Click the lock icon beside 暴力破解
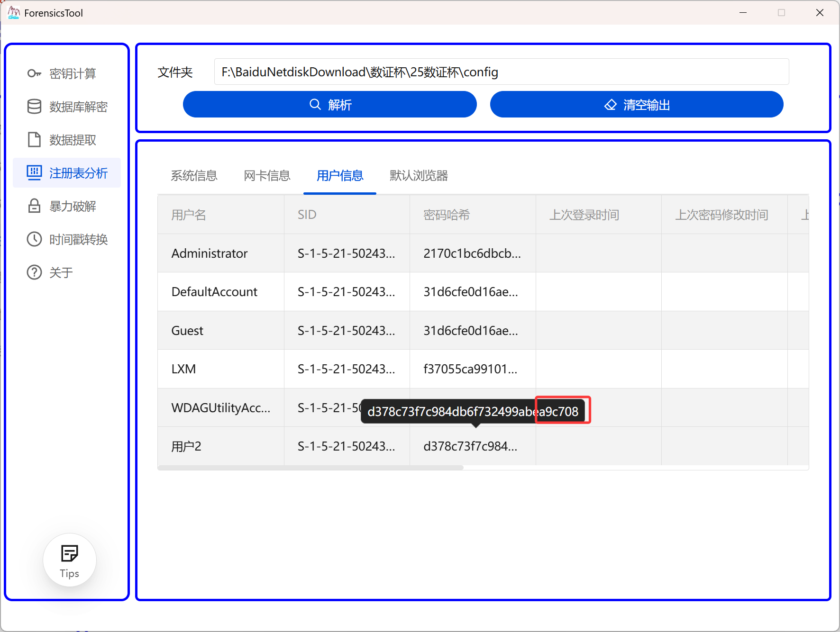This screenshot has height=632, width=840. (x=34, y=206)
